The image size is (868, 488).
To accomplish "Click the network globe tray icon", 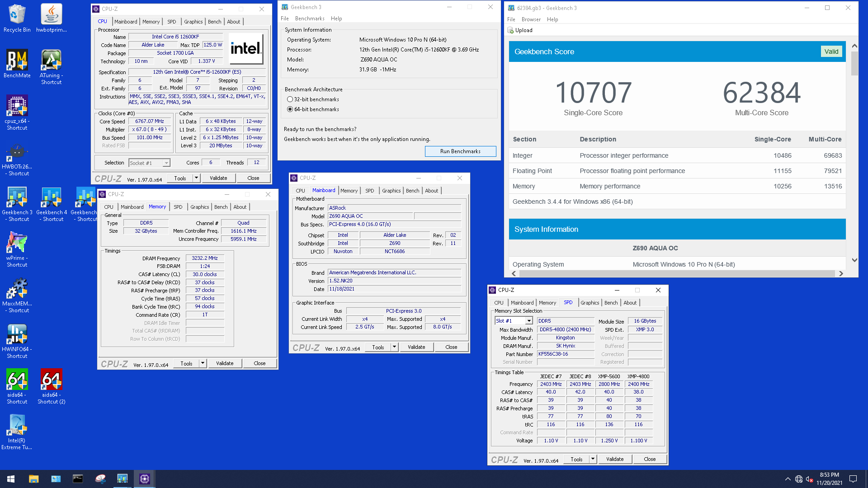I will coord(799,479).
